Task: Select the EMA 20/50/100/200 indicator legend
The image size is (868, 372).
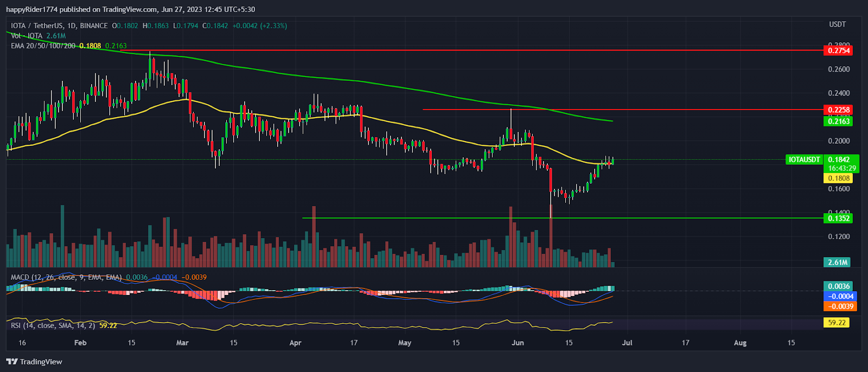Action: pos(43,46)
